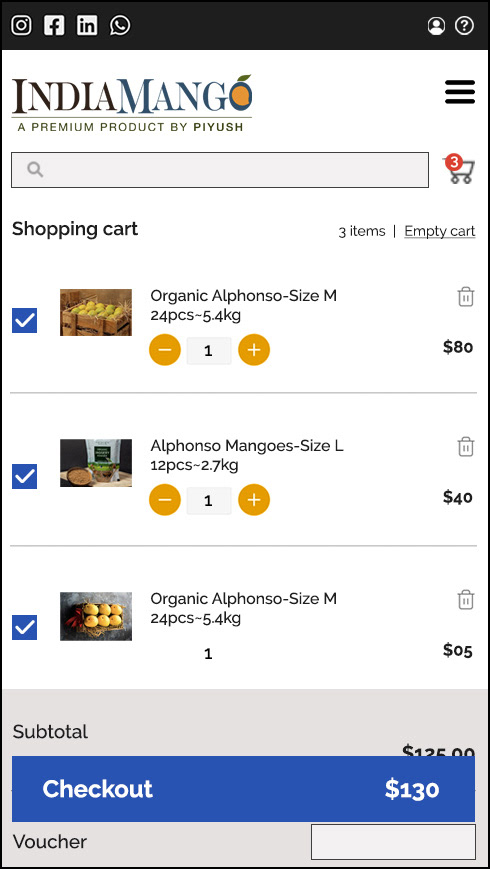This screenshot has height=869, width=490.
Task: Click the Empty cart link
Action: pos(440,231)
